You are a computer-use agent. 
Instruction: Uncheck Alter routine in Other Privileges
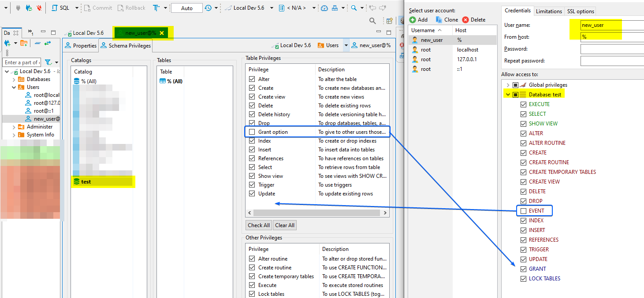coord(252,259)
